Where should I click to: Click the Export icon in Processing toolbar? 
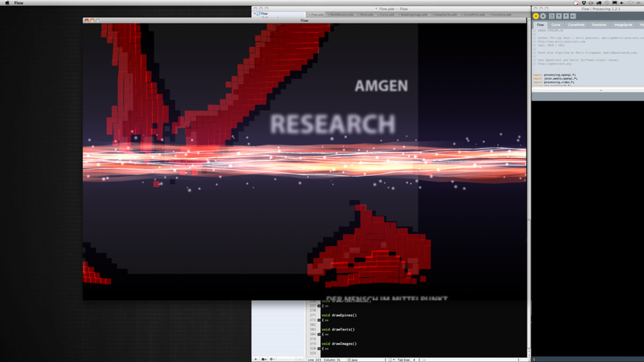click(x=573, y=16)
